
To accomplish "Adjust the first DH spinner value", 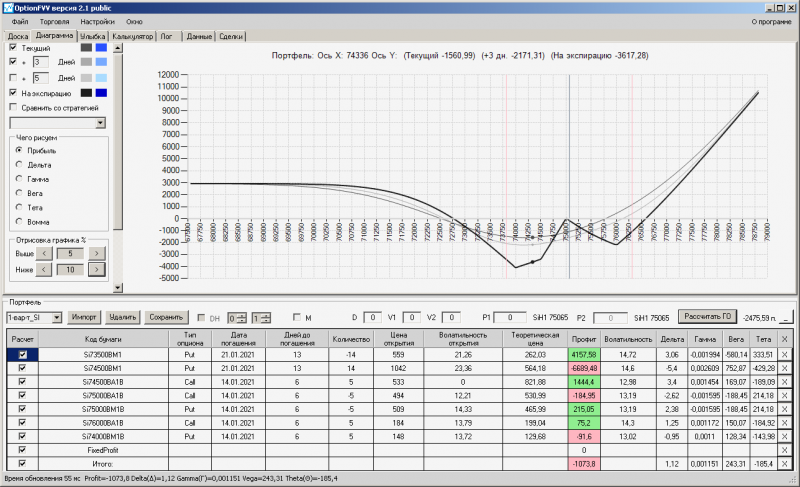I will pos(241,318).
